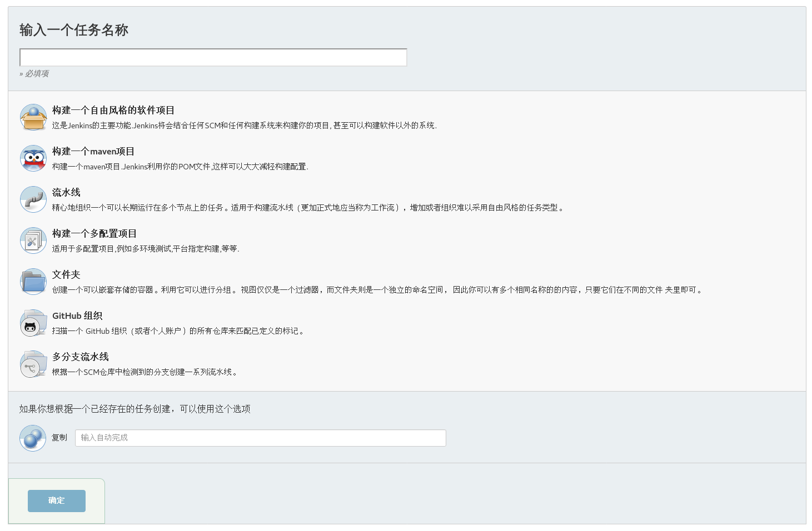812x531 pixels.
Task: Choose the 多分支流水线 title
Action: coord(81,357)
